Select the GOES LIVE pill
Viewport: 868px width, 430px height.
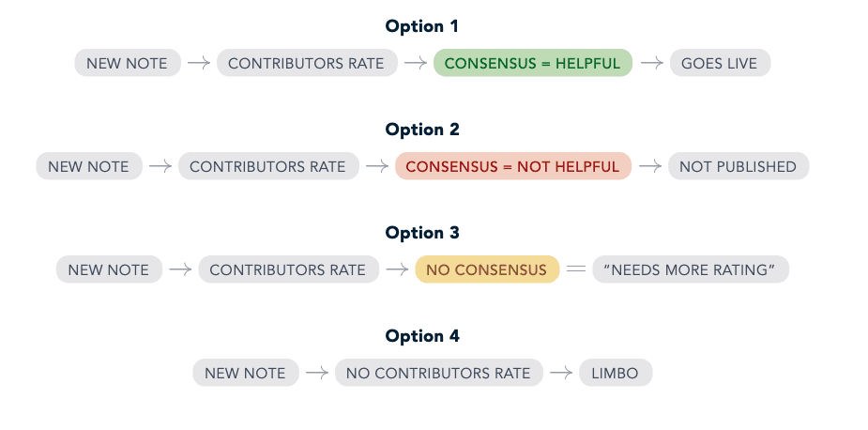720,63
